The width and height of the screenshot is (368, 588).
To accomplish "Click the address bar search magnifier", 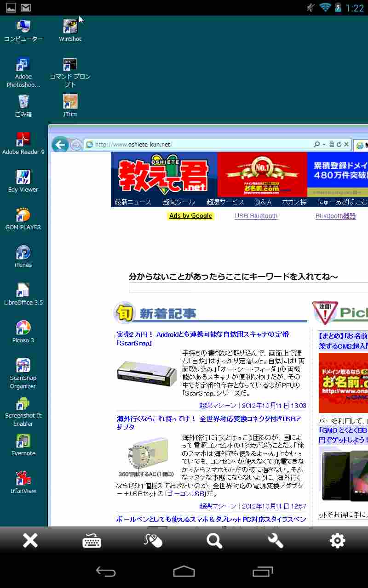I will pos(317,144).
